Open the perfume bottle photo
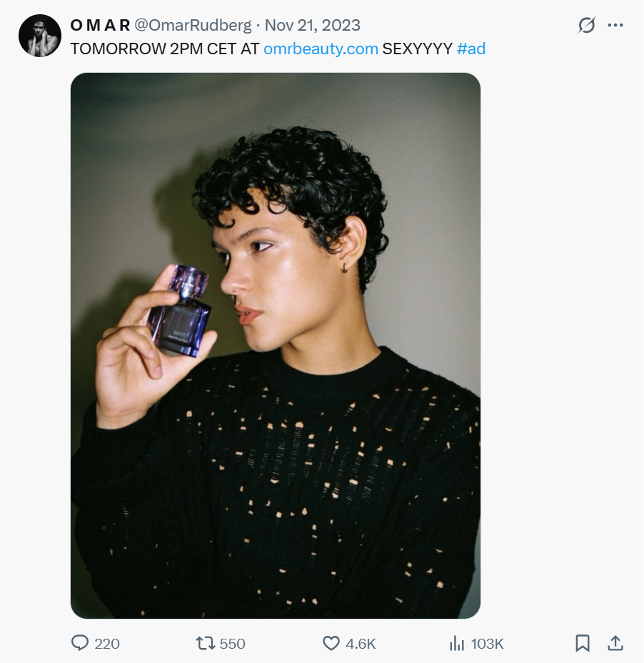 [276, 345]
